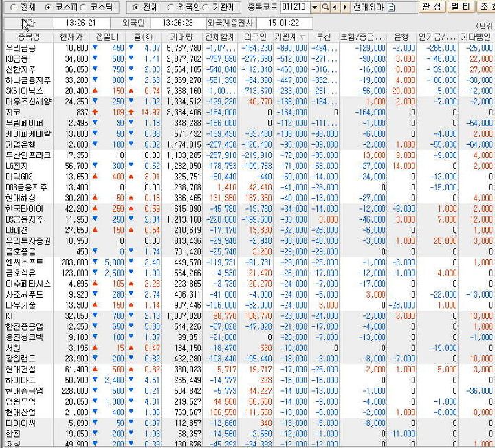495x448 pixels.
Task: Click the magnifier search icon beside stock code
Action: click(324, 7)
